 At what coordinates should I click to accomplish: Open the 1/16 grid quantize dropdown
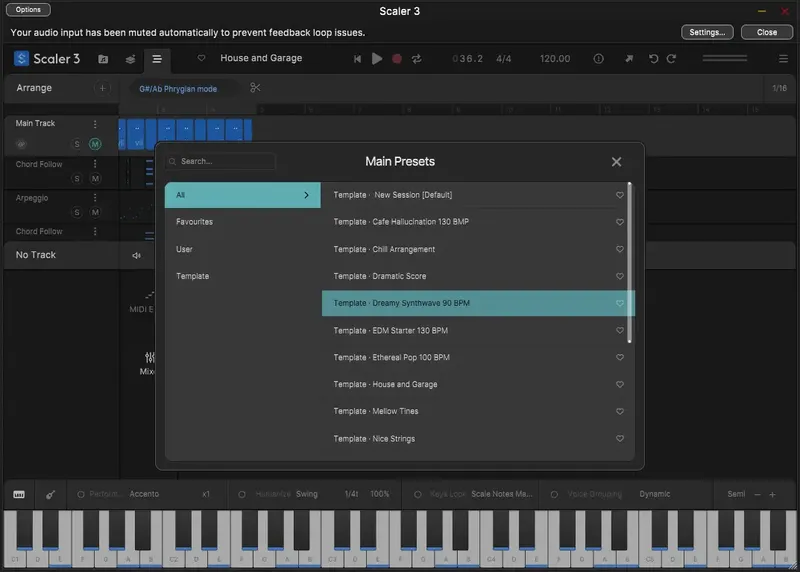point(779,88)
